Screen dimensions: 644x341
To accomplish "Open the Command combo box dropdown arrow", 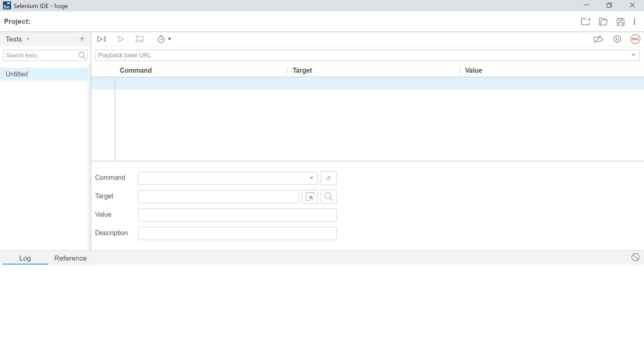I will tap(311, 178).
